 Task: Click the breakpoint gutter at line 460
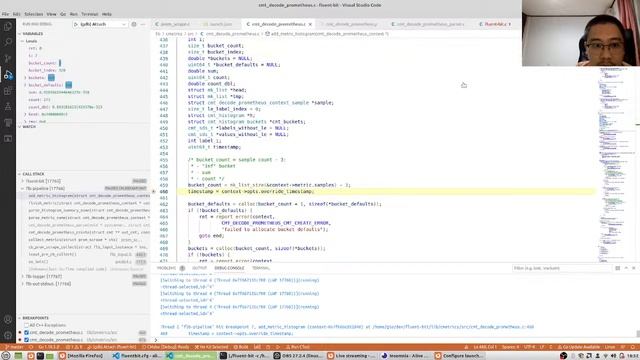click(154, 191)
